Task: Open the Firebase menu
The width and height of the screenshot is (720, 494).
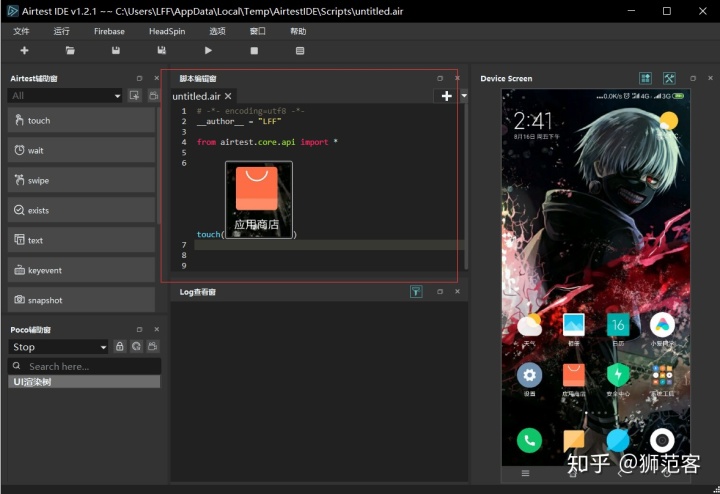Action: [x=109, y=31]
